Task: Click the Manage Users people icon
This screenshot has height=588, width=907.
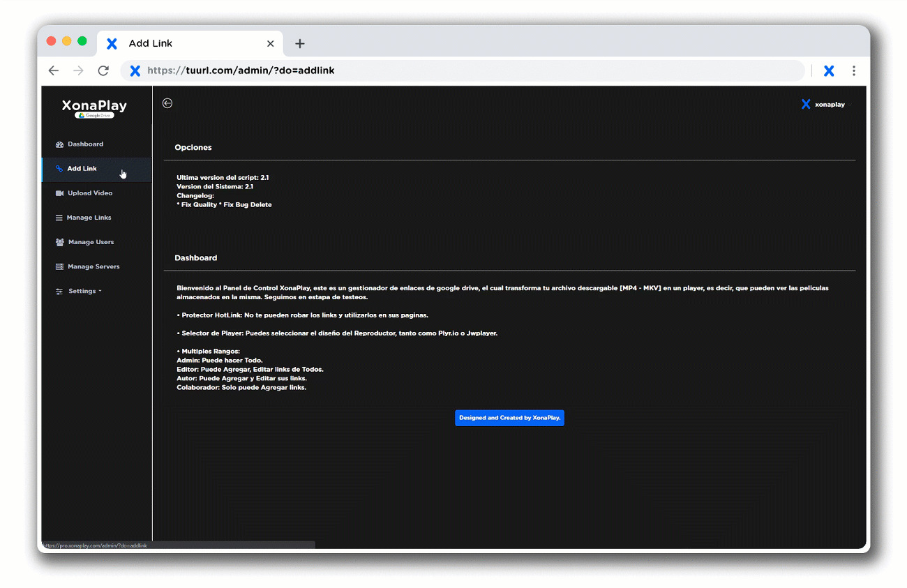Action: pyautogui.click(x=59, y=242)
